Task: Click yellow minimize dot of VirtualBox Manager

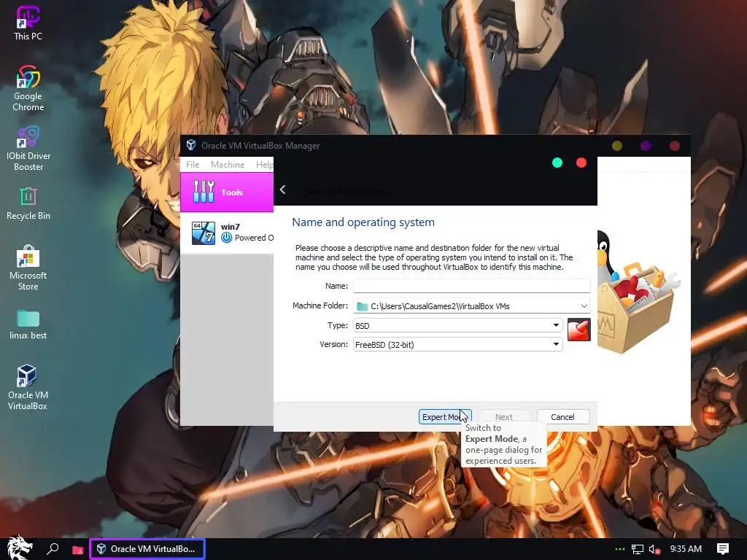Action: 617,146
